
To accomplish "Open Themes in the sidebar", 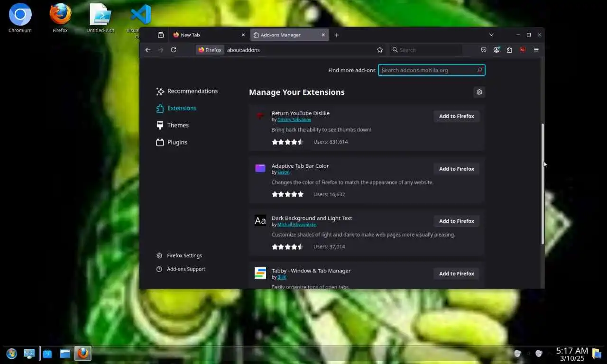I will click(172, 125).
